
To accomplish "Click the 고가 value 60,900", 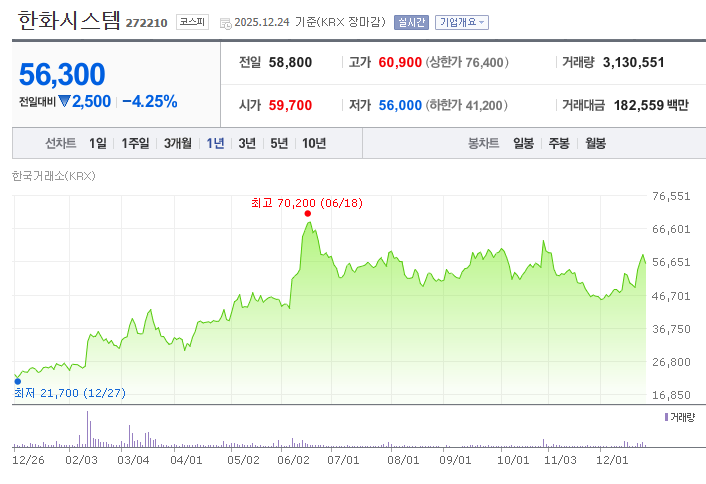I will pos(400,62).
